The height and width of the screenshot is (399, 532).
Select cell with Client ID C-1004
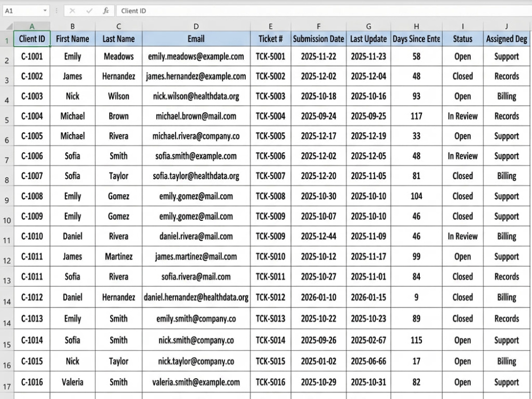click(x=32, y=117)
